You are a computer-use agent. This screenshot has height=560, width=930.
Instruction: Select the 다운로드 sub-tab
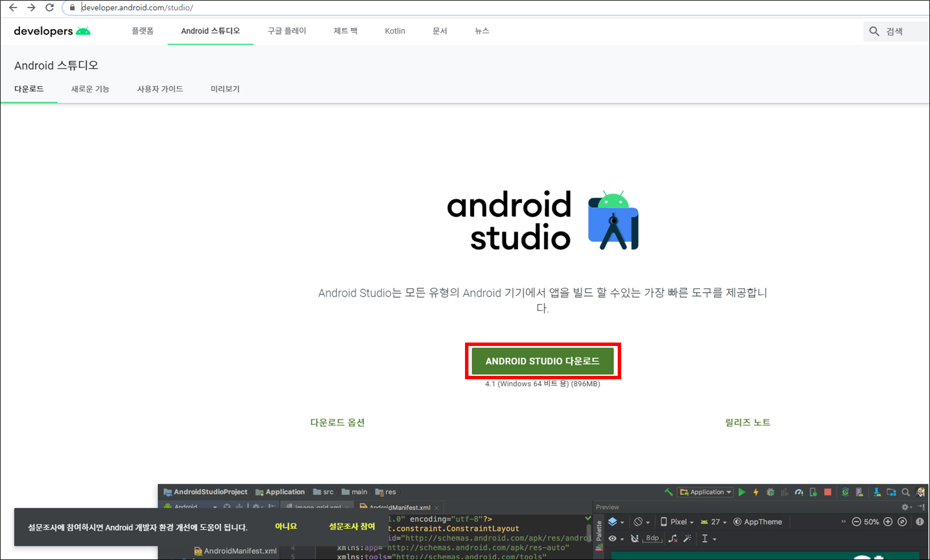29,89
